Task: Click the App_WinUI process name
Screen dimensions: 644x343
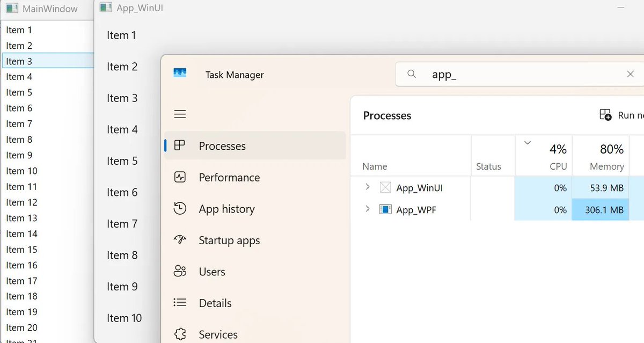Action: (419, 188)
